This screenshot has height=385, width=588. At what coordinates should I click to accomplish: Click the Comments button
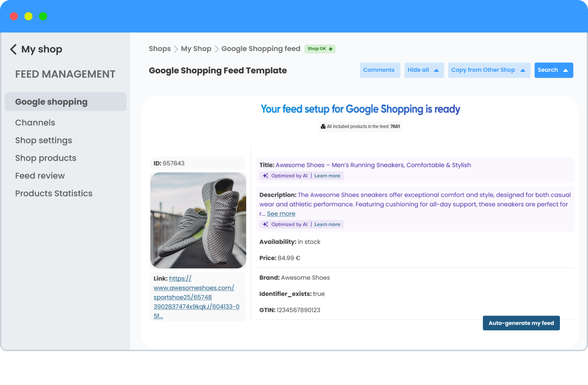(380, 70)
